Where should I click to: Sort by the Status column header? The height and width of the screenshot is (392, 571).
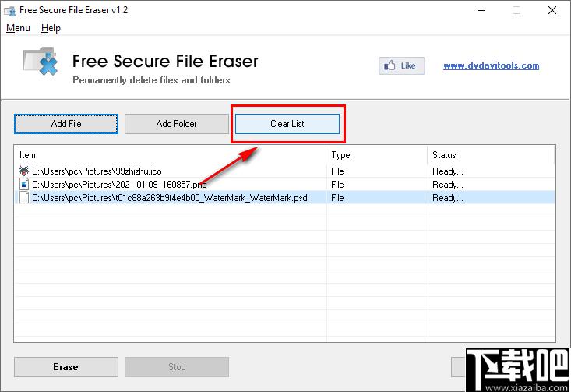pyautogui.click(x=491, y=155)
